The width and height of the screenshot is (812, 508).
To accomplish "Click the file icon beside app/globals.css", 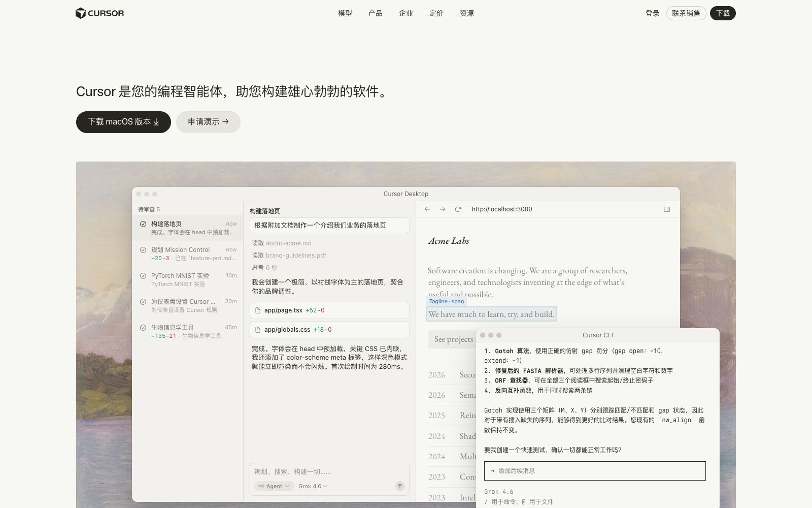I will (258, 330).
